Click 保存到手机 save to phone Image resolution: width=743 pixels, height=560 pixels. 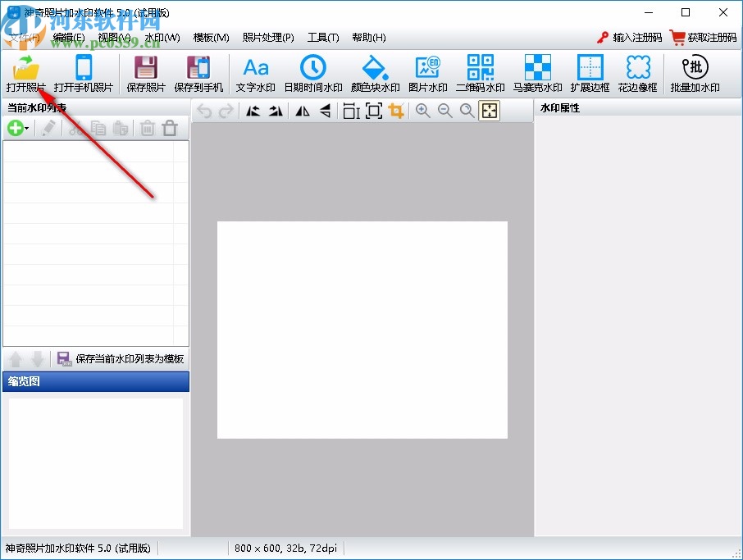point(198,74)
